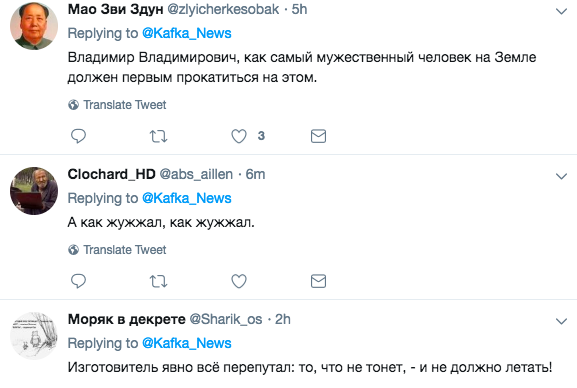
Task: Expand the Clochard_HD tweet menu chevron
Action: [x=561, y=176]
